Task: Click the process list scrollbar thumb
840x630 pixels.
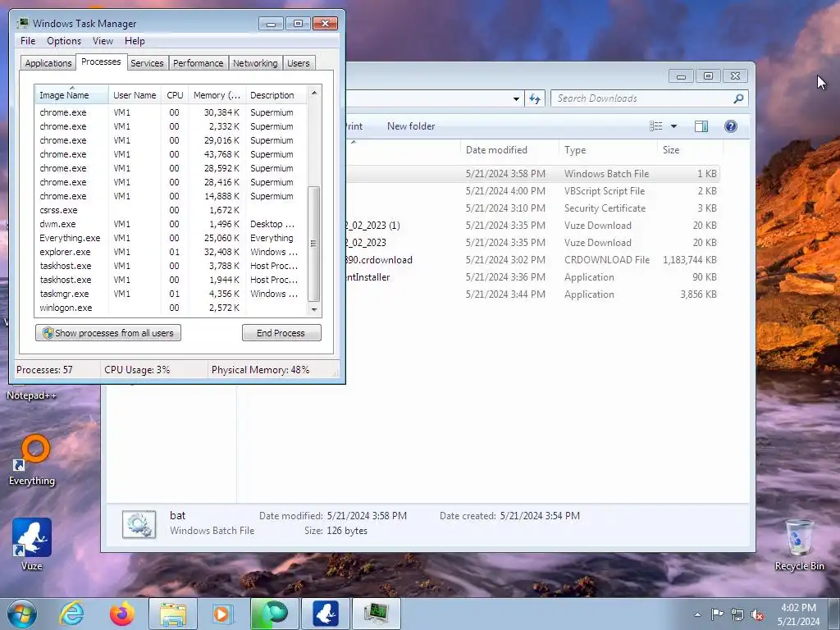Action: (314, 244)
